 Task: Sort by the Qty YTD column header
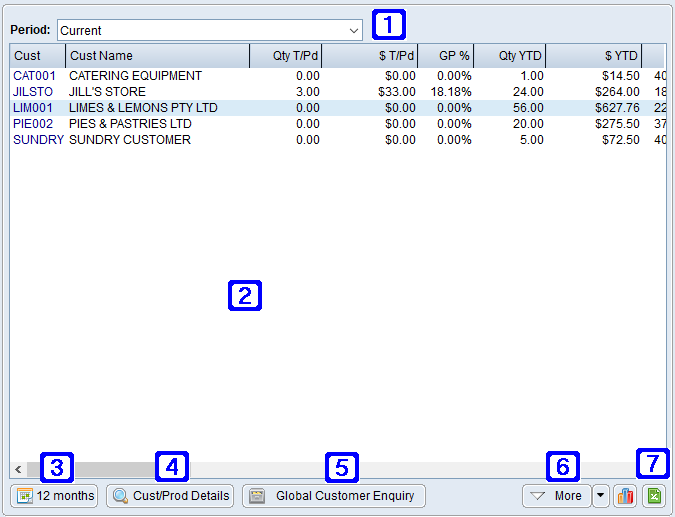510,56
